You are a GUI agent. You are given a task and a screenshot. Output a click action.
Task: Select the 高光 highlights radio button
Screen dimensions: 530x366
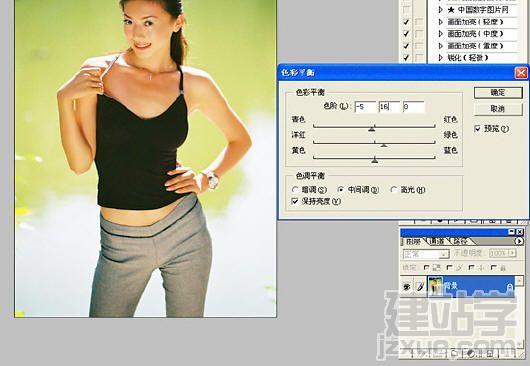tap(393, 190)
